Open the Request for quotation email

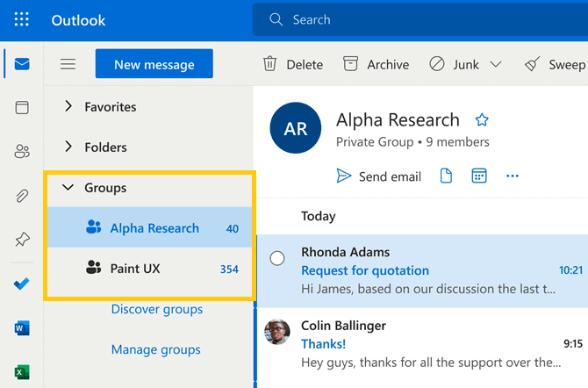click(x=422, y=270)
